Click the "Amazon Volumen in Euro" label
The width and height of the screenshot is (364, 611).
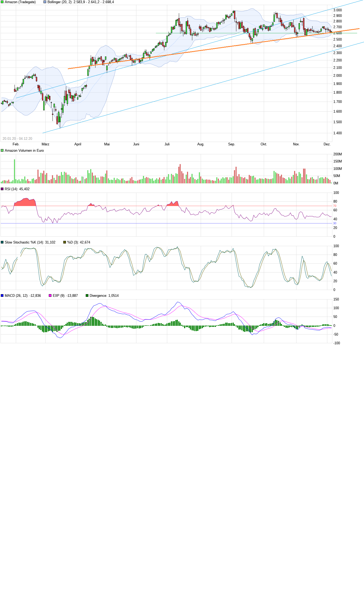point(24,151)
